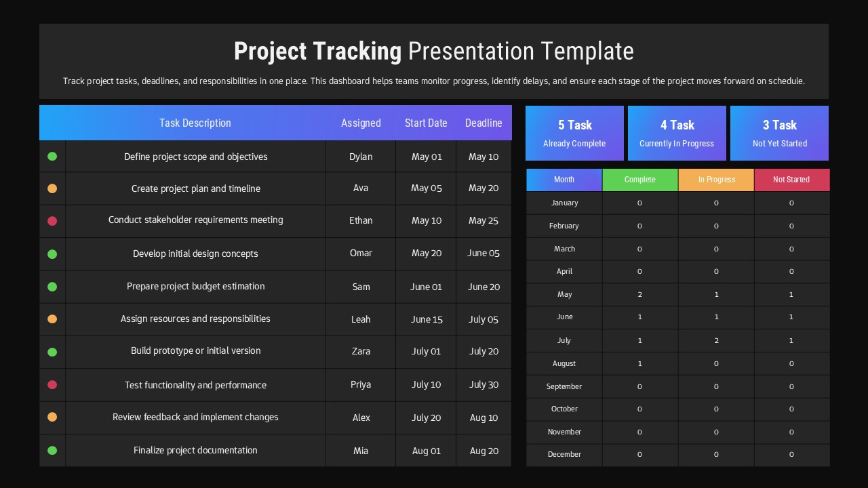Click the July 30 deadline cell
Viewport: 868px width, 488px height.
click(484, 384)
